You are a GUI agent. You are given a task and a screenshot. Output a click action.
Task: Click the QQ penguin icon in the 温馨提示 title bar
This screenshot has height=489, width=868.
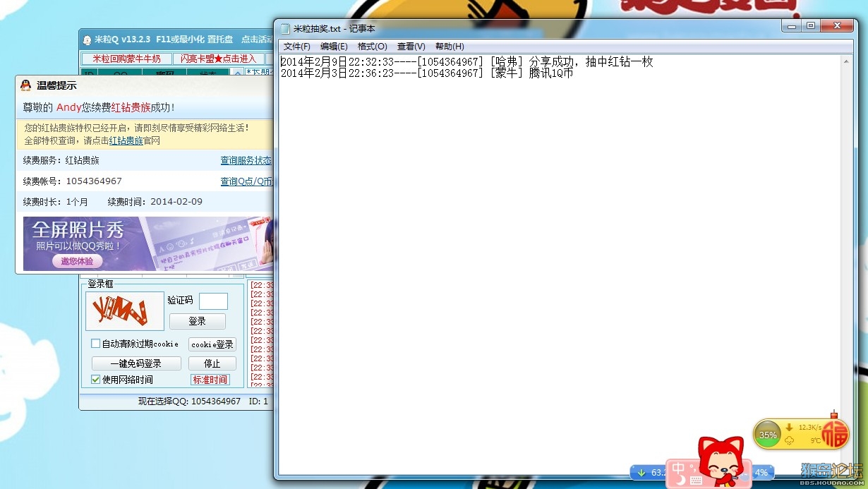(25, 85)
